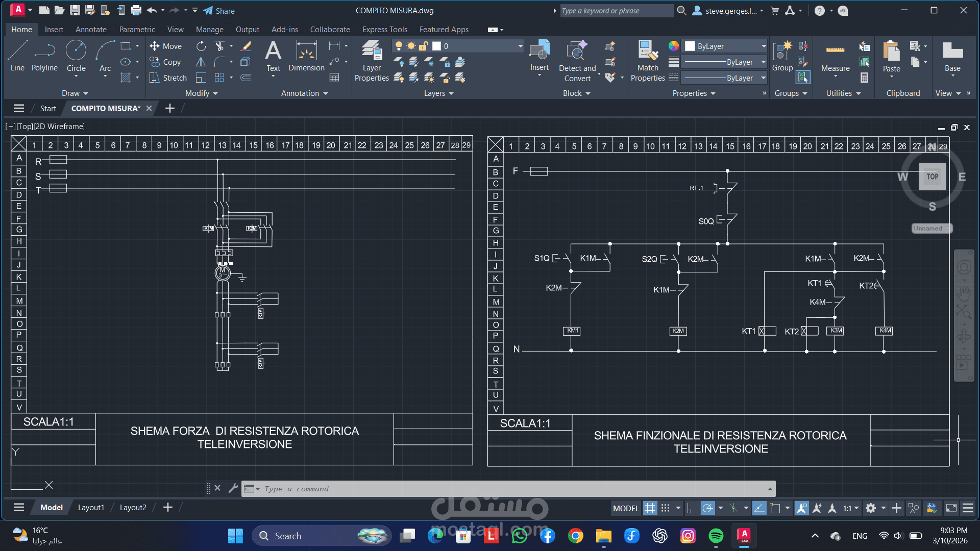
Task: Open the ByLayer object color dropdown
Action: click(764, 46)
